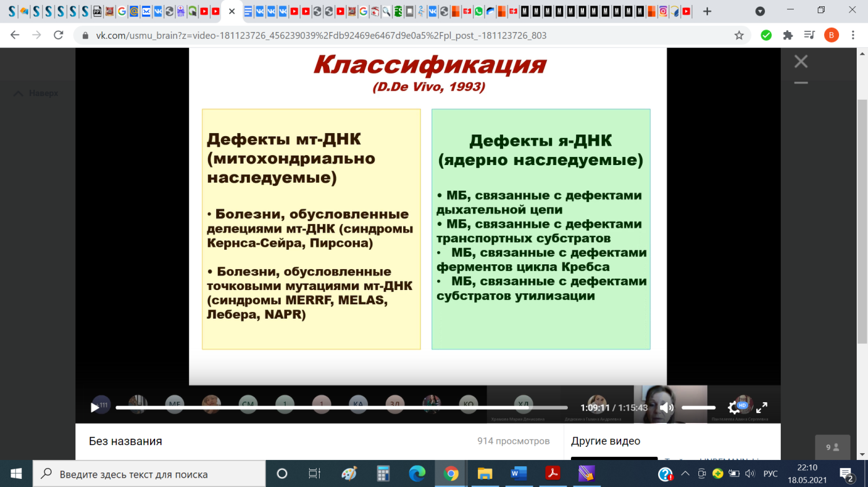This screenshot has width=868, height=487.
Task: Show hidden system tray icons
Action: coord(685,474)
